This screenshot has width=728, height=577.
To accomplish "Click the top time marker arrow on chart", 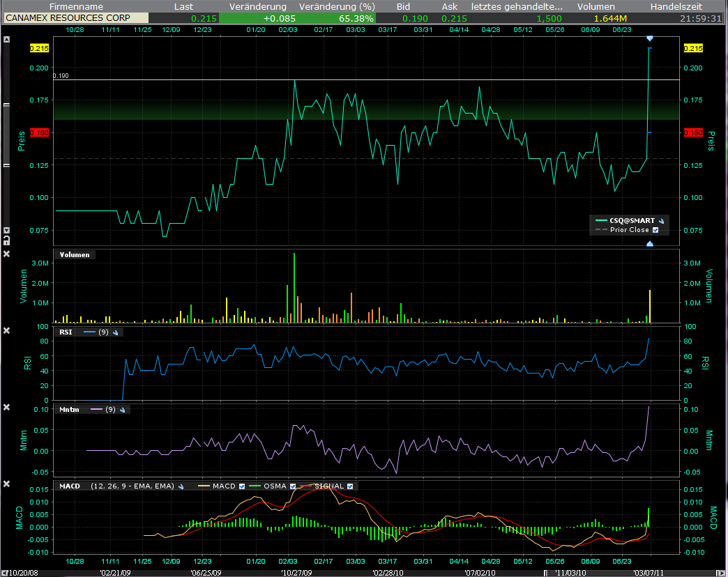I will tap(650, 38).
